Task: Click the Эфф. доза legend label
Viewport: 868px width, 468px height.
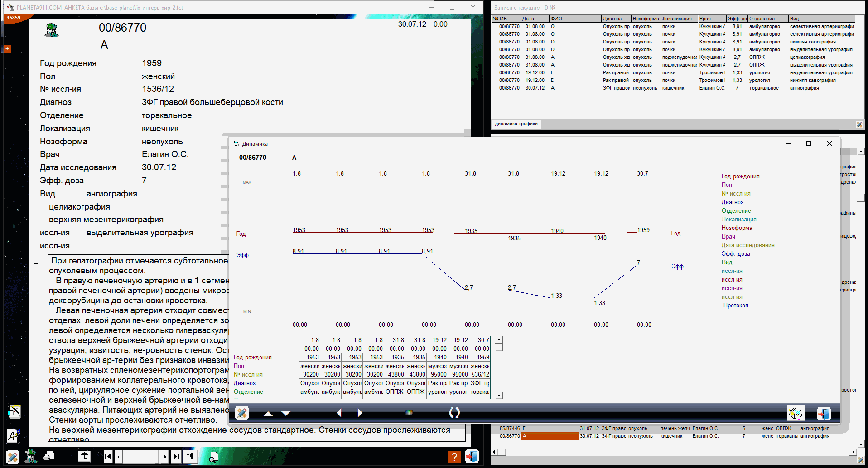Action: pos(735,253)
